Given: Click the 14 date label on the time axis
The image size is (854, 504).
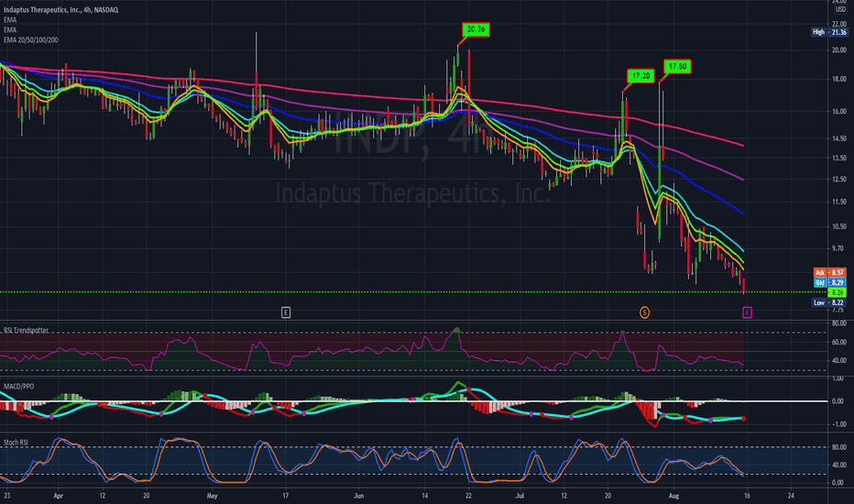Looking at the screenshot, I should 425,496.
